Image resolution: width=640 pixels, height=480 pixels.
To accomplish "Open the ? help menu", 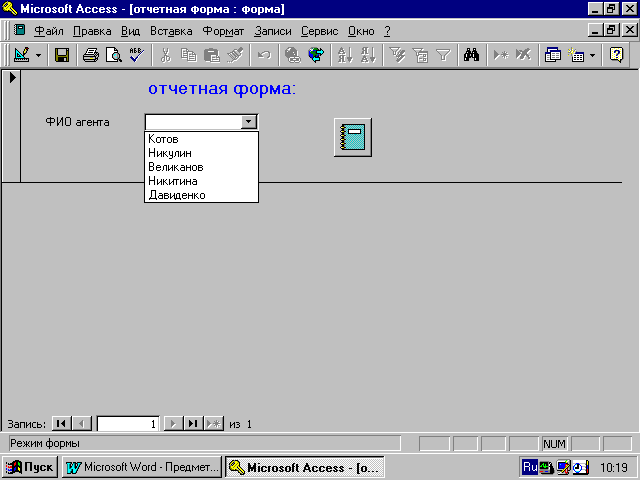I will (387, 31).
